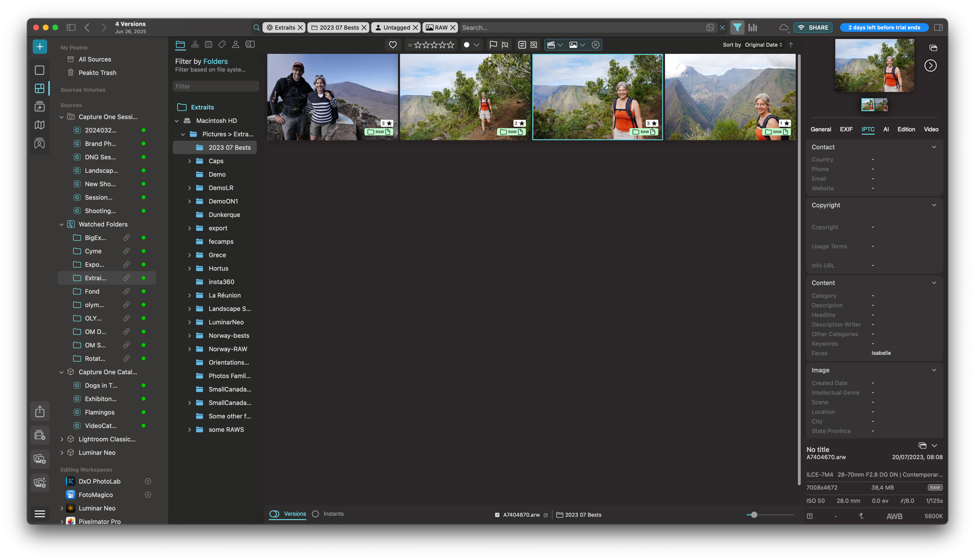This screenshot has width=975, height=560.
Task: Click the grid view icon in left rail
Action: pyautogui.click(x=40, y=88)
